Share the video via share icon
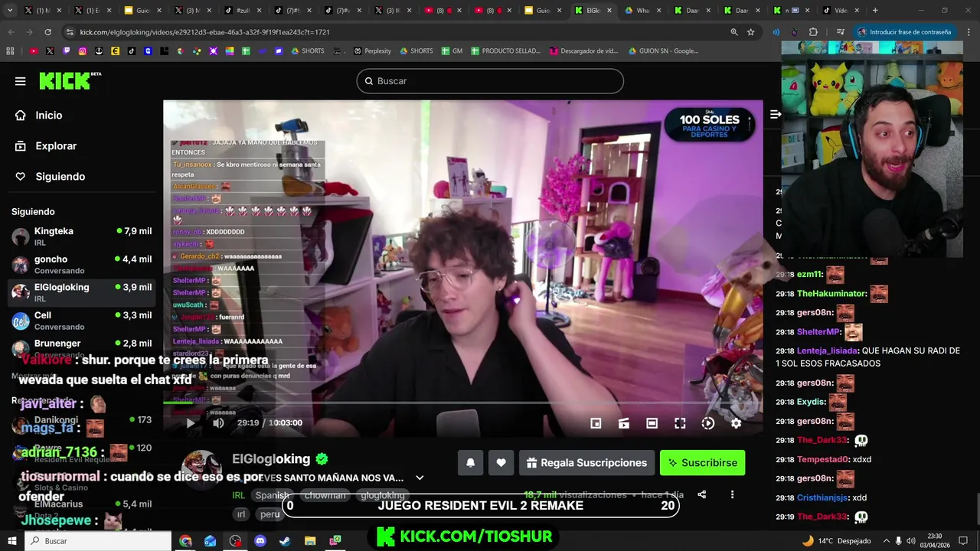This screenshot has width=980, height=551. (x=701, y=494)
